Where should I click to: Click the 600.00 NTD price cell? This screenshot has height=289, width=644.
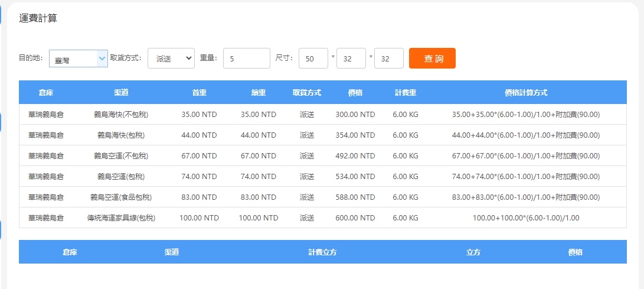click(355, 218)
